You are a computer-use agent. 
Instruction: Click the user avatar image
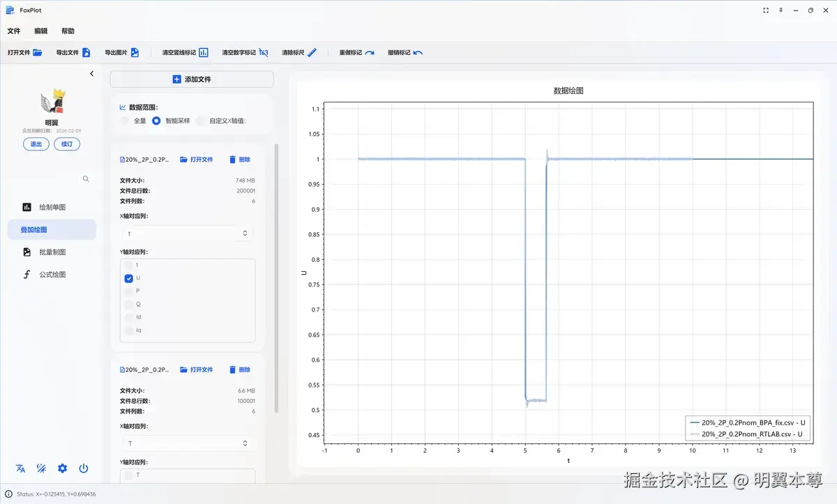pos(52,102)
